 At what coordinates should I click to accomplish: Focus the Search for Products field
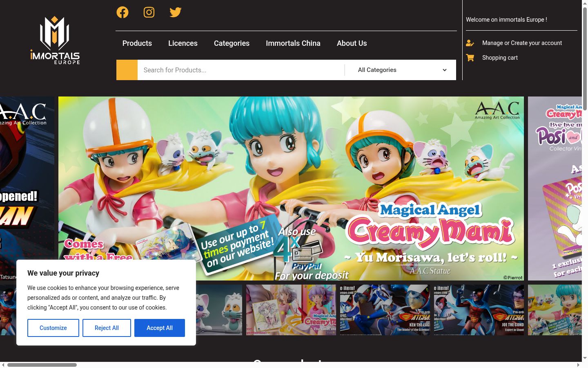(x=241, y=70)
